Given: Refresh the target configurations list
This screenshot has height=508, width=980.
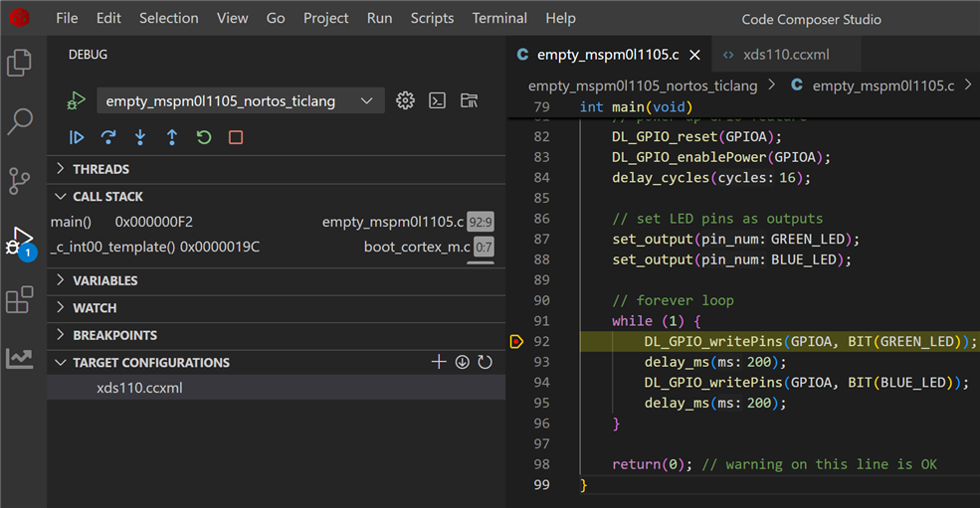Looking at the screenshot, I should coord(485,362).
